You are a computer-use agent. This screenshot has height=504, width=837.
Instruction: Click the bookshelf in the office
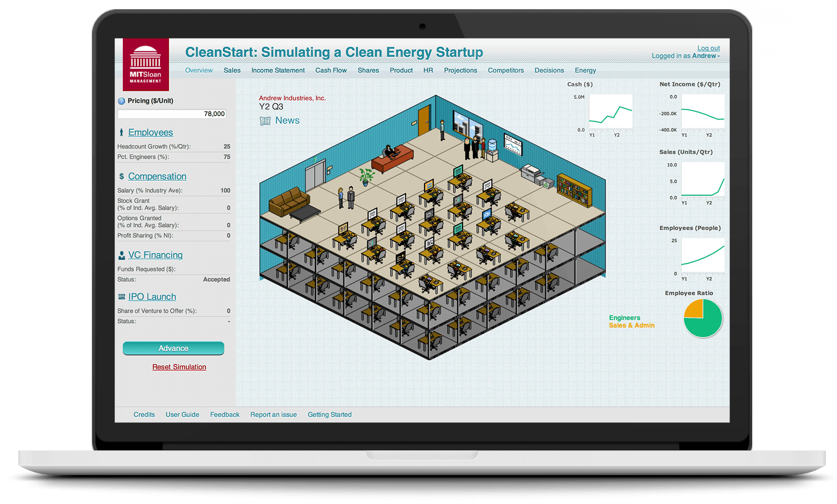coord(574,189)
